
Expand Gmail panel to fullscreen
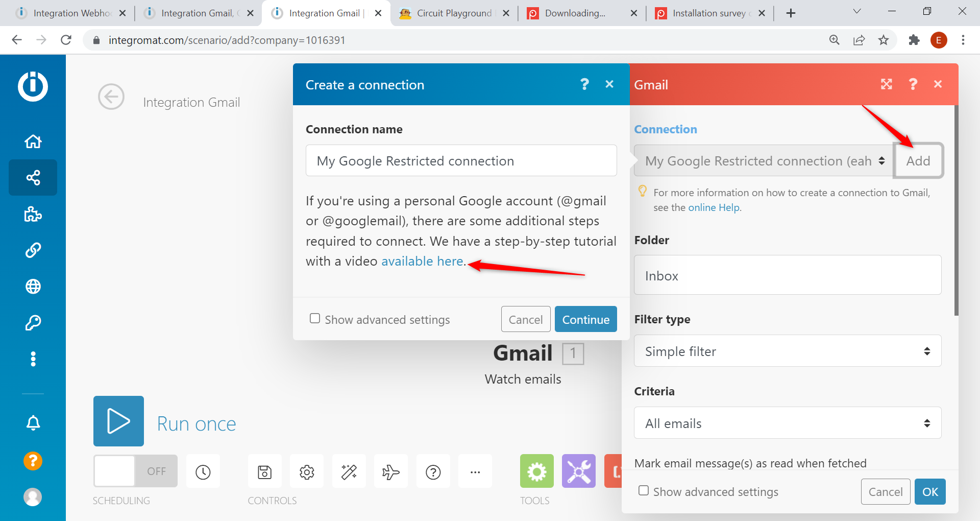(x=887, y=84)
